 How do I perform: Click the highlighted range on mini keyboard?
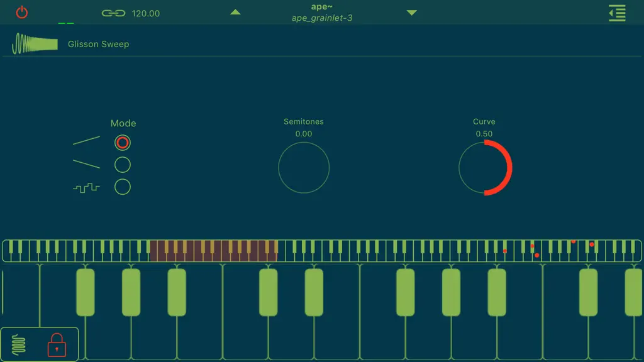coord(214,251)
